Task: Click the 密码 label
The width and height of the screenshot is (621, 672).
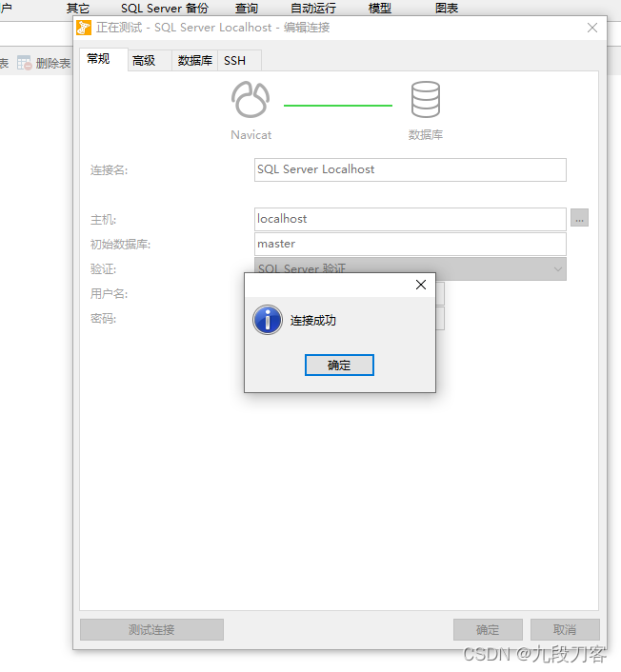Action: [x=103, y=319]
